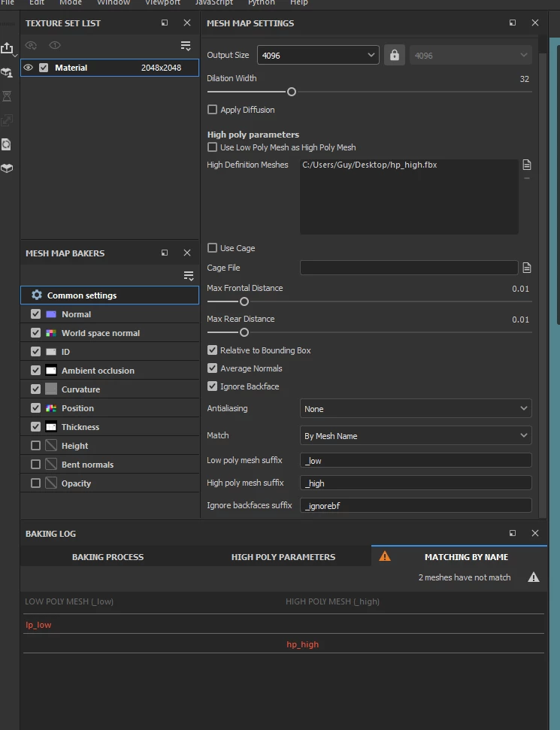Uncheck Average Normals option
Screen dimensions: 560x730
pos(212,368)
